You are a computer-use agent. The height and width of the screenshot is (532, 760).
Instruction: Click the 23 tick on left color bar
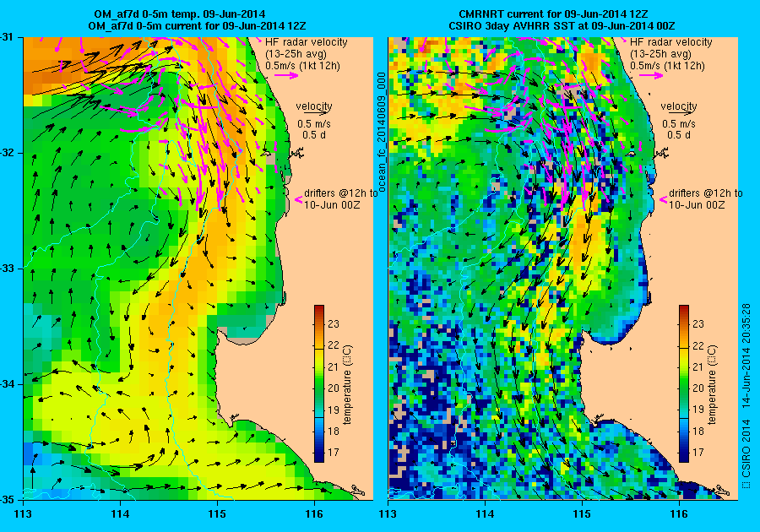pyautogui.click(x=334, y=323)
